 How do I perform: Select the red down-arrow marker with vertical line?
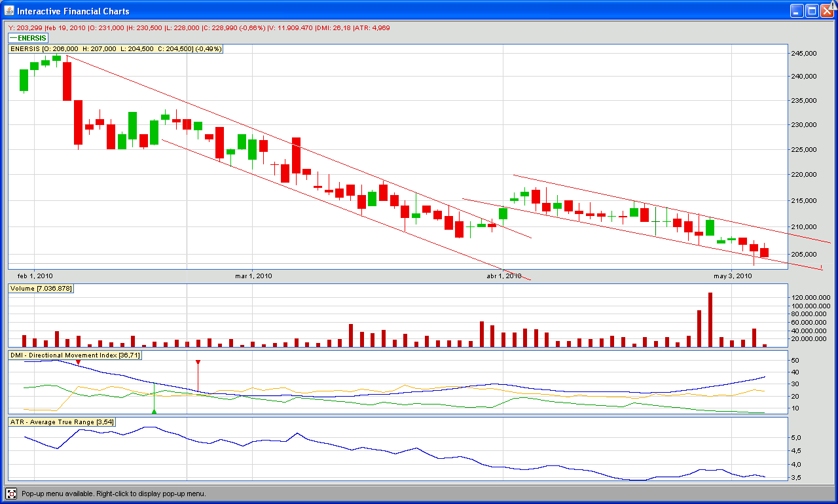click(198, 362)
